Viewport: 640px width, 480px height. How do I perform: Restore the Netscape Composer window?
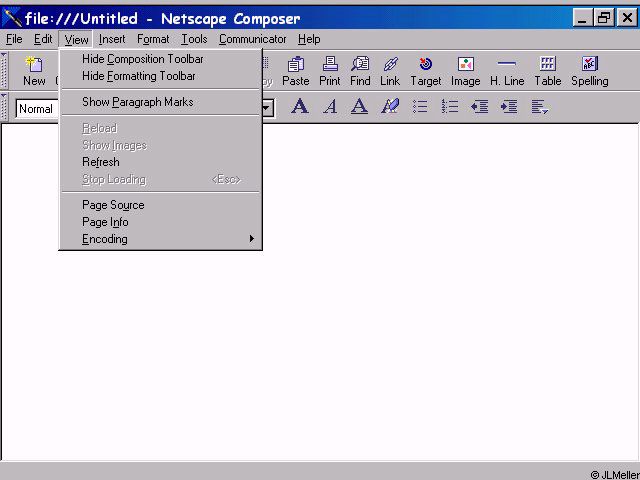pyautogui.click(x=603, y=18)
